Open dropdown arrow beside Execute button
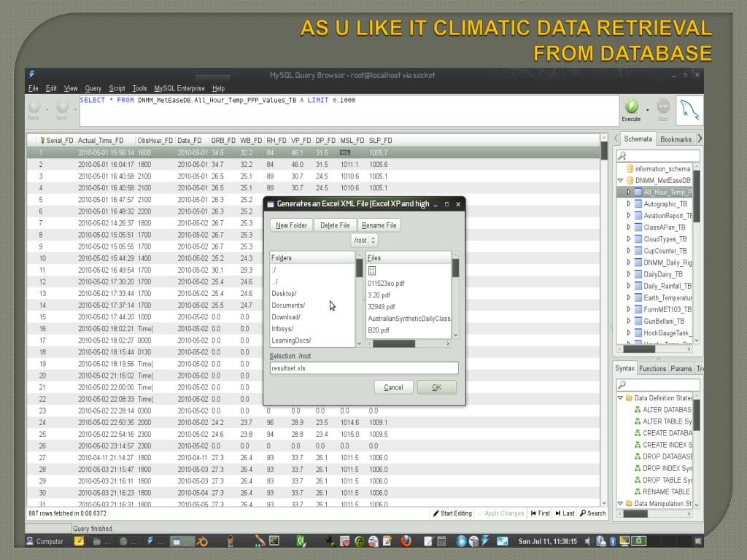Viewport: 747px width, 560px height. click(648, 109)
